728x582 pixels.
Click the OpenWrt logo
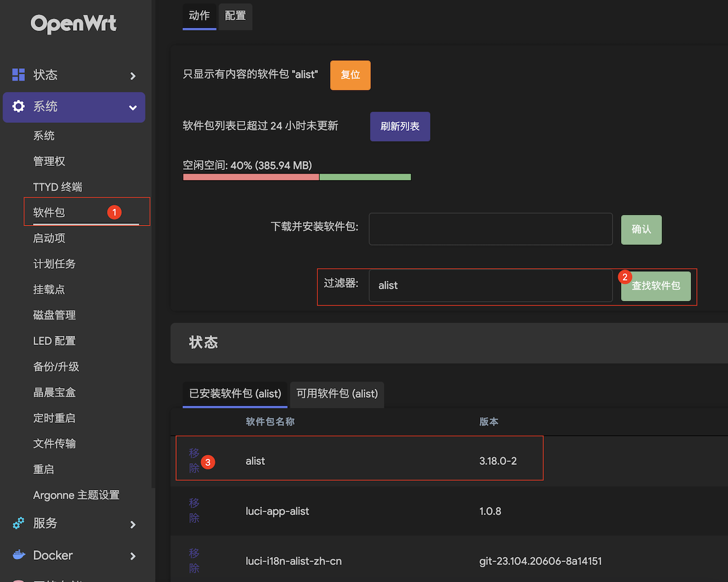click(73, 24)
